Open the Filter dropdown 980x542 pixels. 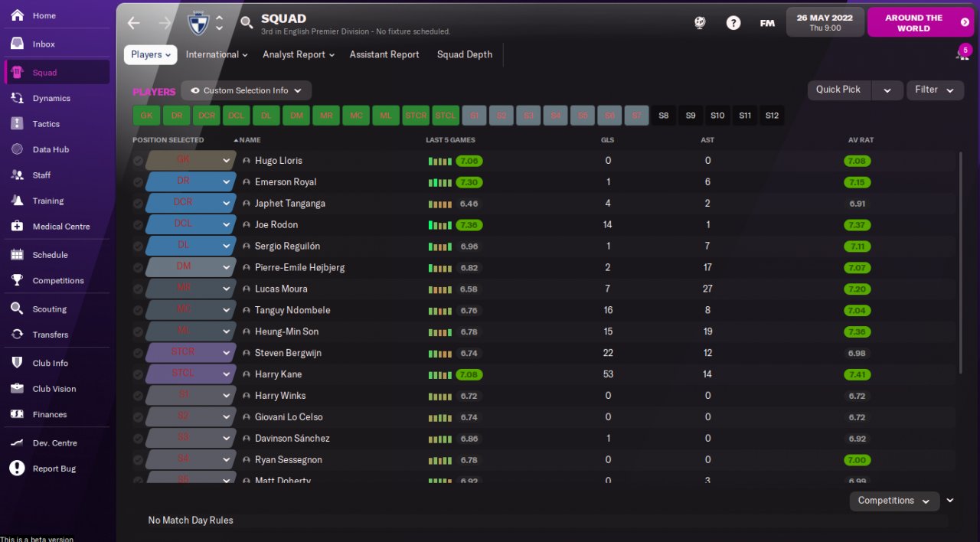tap(935, 90)
